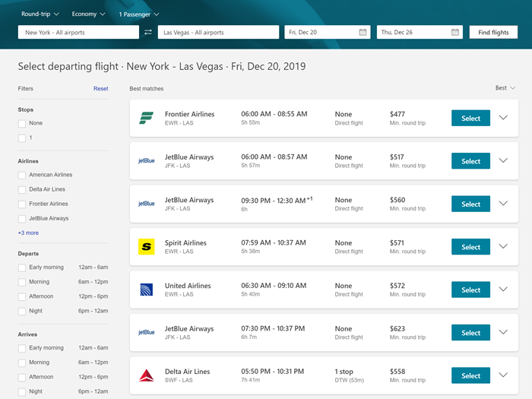Open the calendar icon for the return date
532x399 pixels.
pos(455,33)
